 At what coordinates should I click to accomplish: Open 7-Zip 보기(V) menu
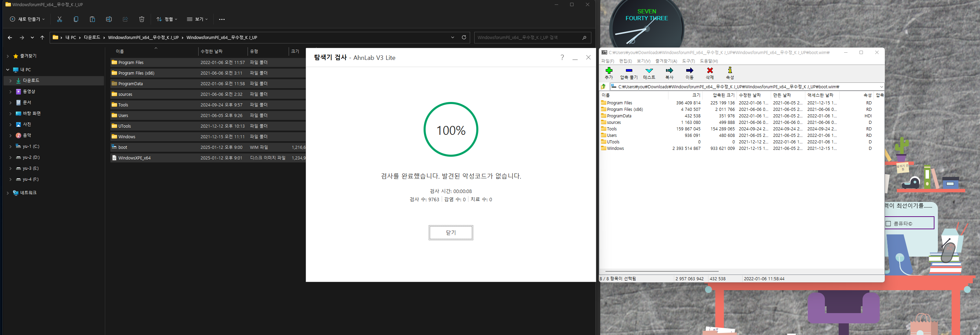[644, 61]
